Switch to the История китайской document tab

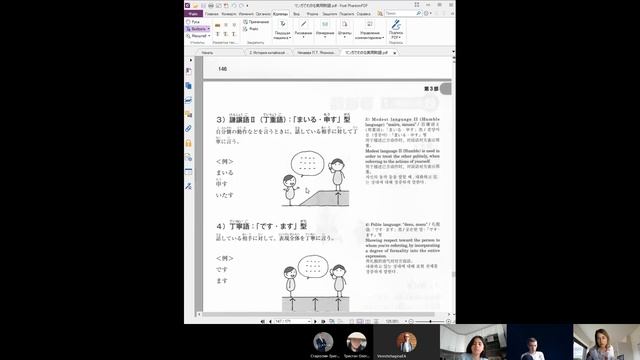pos(267,53)
